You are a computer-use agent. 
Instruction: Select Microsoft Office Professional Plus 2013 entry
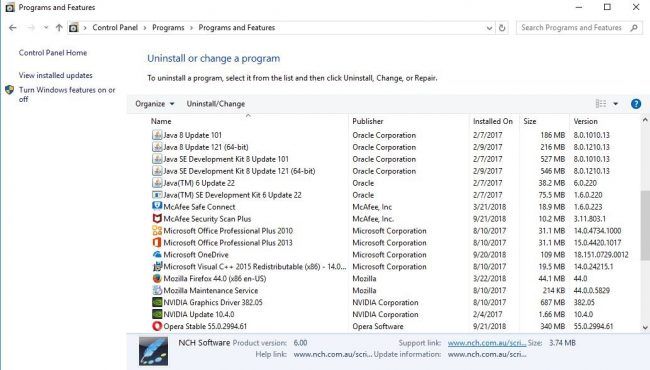click(228, 243)
